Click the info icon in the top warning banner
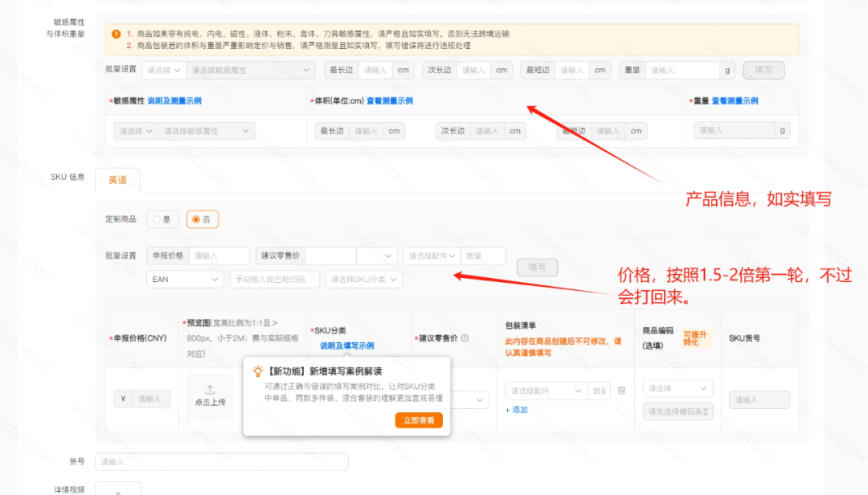The width and height of the screenshot is (868, 495). 115,34
